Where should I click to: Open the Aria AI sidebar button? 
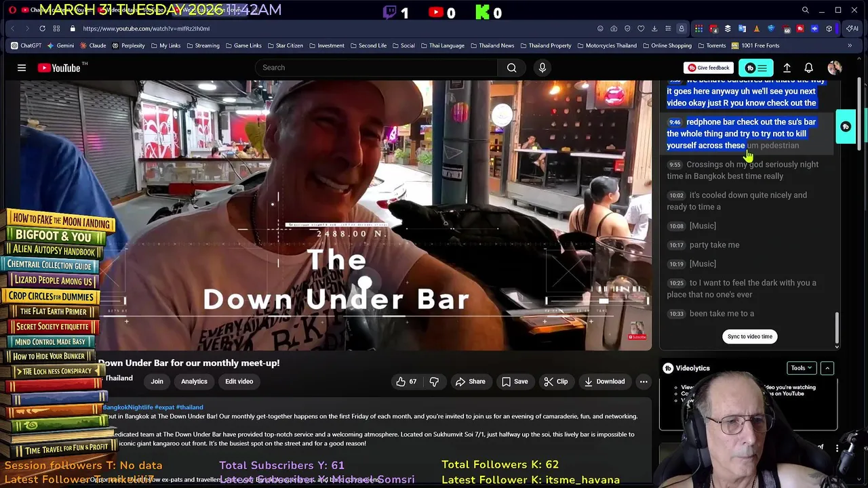pos(853,28)
